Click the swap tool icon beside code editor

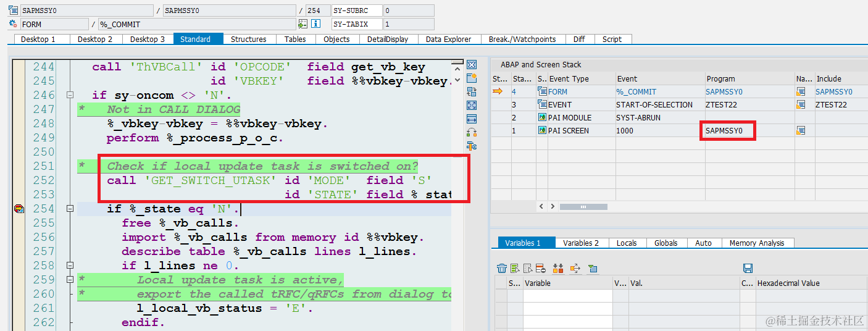472,91
